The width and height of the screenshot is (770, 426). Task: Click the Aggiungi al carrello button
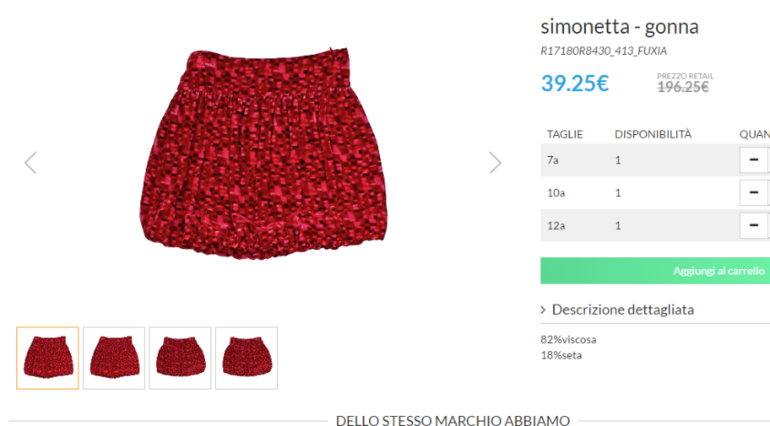point(655,271)
